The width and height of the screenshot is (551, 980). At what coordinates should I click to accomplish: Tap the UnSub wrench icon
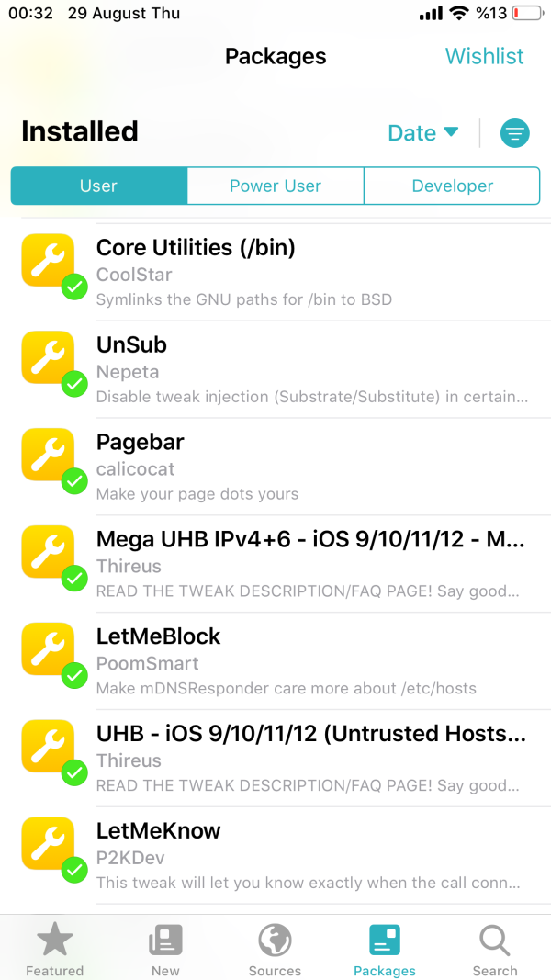48,357
